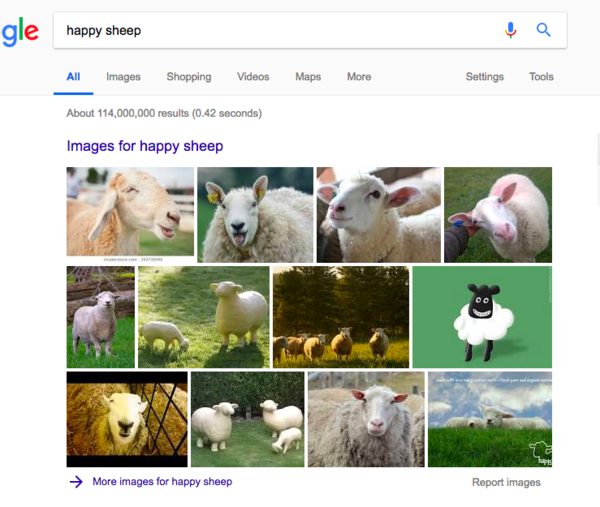This screenshot has width=600, height=507.
Task: Open the flock of sheep at sunset thumbnail
Action: click(340, 316)
